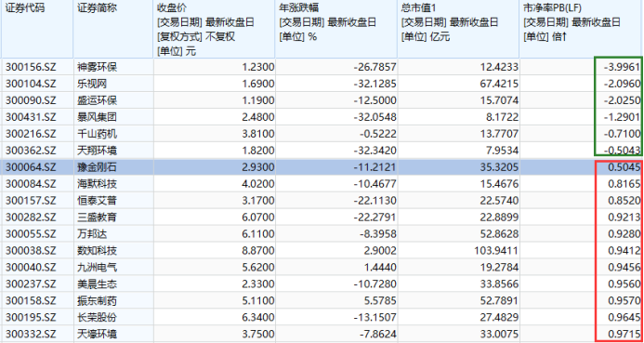The image size is (644, 343).
Task: Select stock code 300195.SZ
Action: [31, 317]
